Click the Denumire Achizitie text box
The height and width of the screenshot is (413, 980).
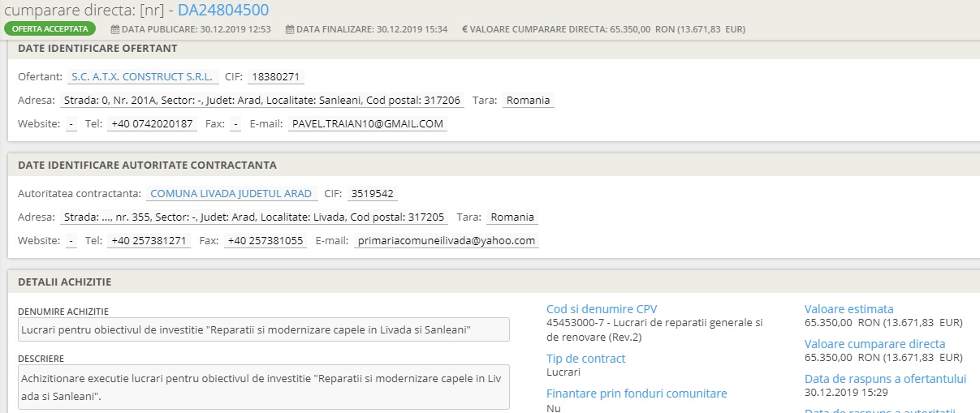[x=263, y=329]
